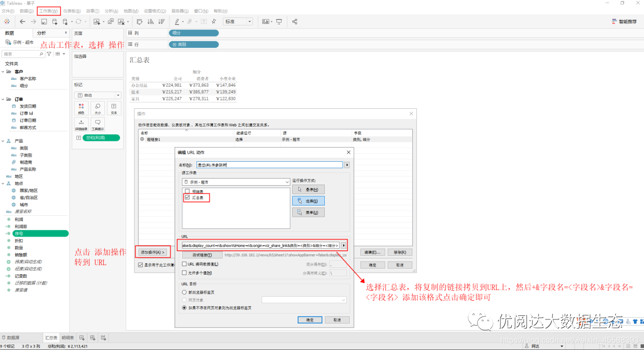
Task: Click the 总和(利润) pill on marks card
Action: pyautogui.click(x=101, y=138)
